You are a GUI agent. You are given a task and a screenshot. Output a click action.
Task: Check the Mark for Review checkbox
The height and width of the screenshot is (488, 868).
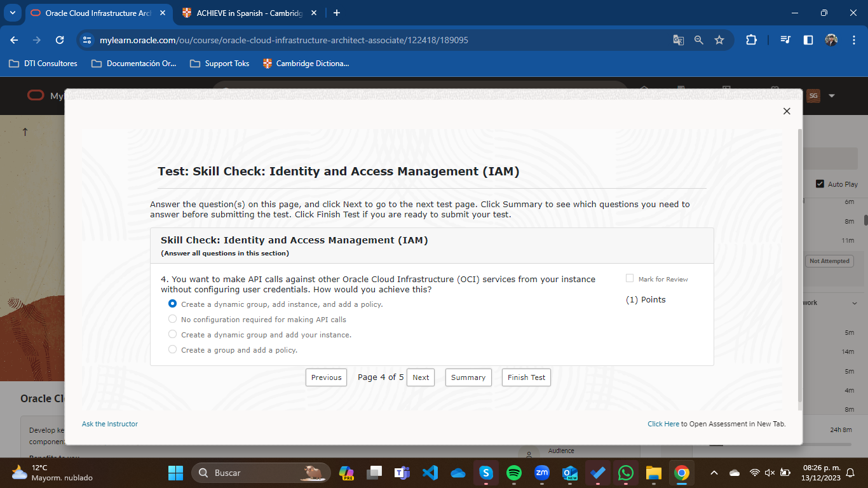630,278
